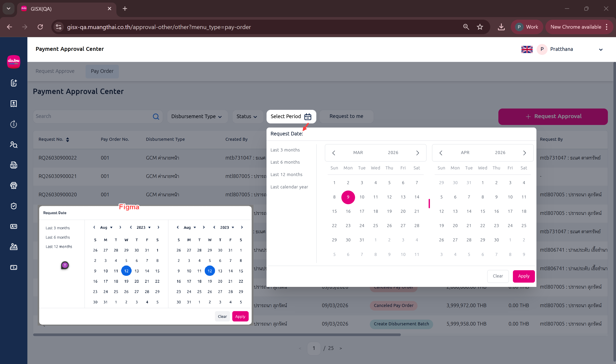Expand the Pratthana user menu
Screen dimensions: 616x364
[601, 50]
